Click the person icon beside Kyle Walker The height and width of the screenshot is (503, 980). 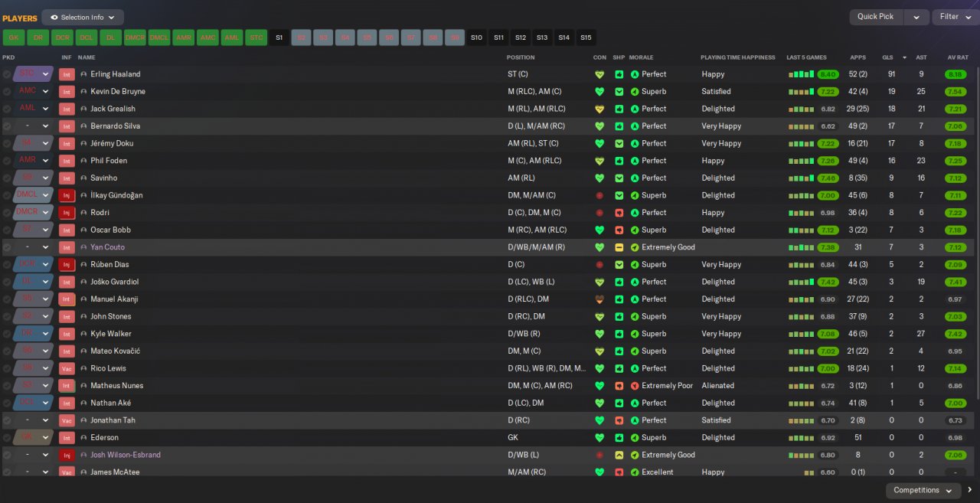83,334
